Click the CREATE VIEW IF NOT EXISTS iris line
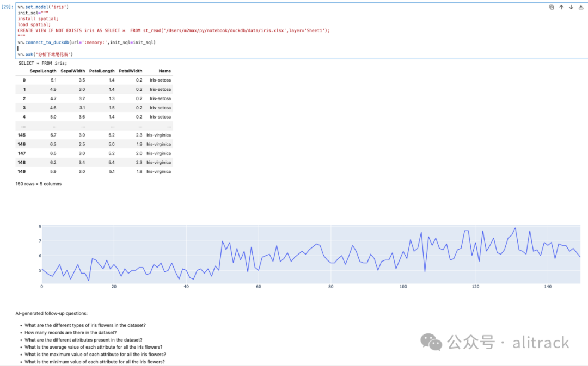 [x=174, y=30]
